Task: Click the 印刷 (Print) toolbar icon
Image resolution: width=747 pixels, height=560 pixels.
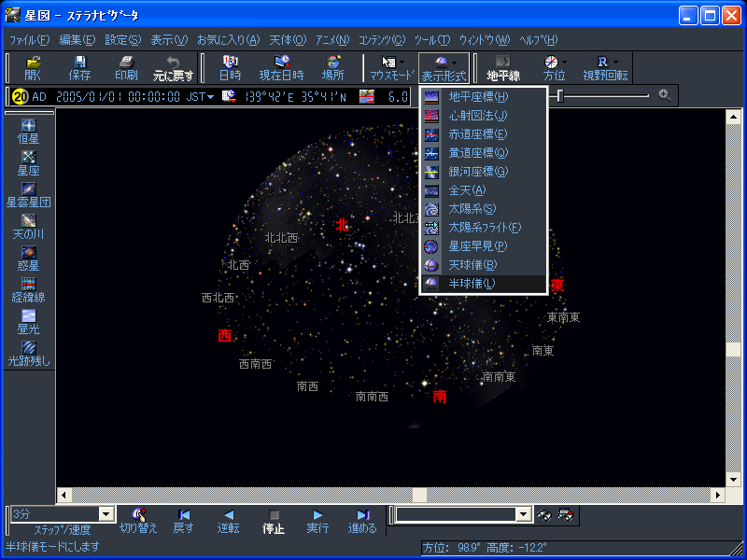Action: [x=126, y=67]
